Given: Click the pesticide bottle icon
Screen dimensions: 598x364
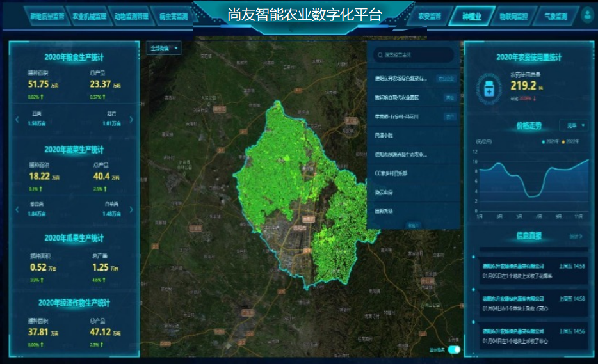Looking at the screenshot, I should click(489, 89).
